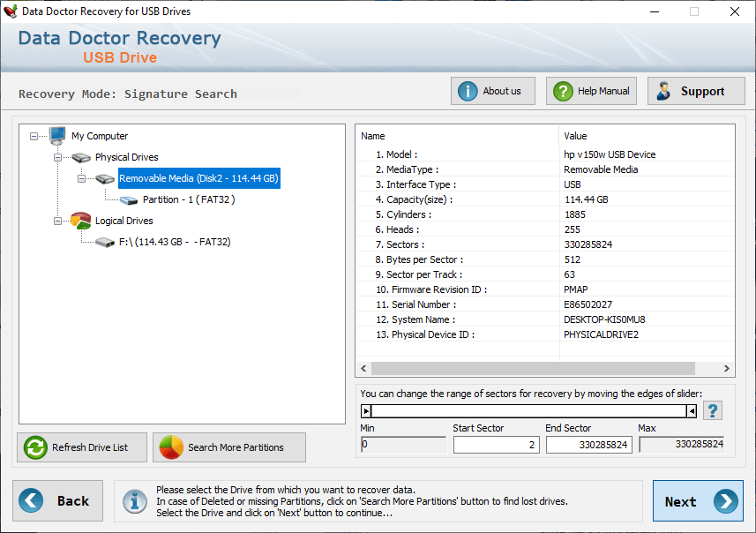The image size is (756, 533).
Task: Collapse the Removable Media Disk2 node
Action: pyautogui.click(x=81, y=179)
